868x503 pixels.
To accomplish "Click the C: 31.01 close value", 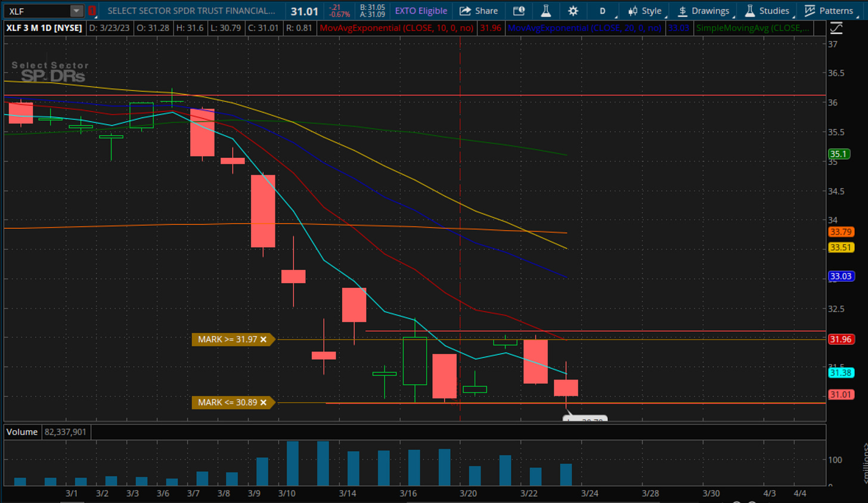I will pyautogui.click(x=263, y=28).
